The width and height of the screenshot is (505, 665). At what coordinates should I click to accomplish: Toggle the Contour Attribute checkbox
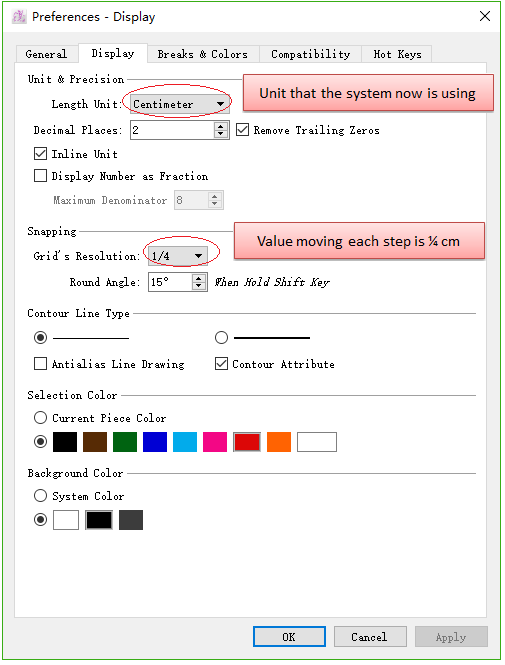[221, 364]
